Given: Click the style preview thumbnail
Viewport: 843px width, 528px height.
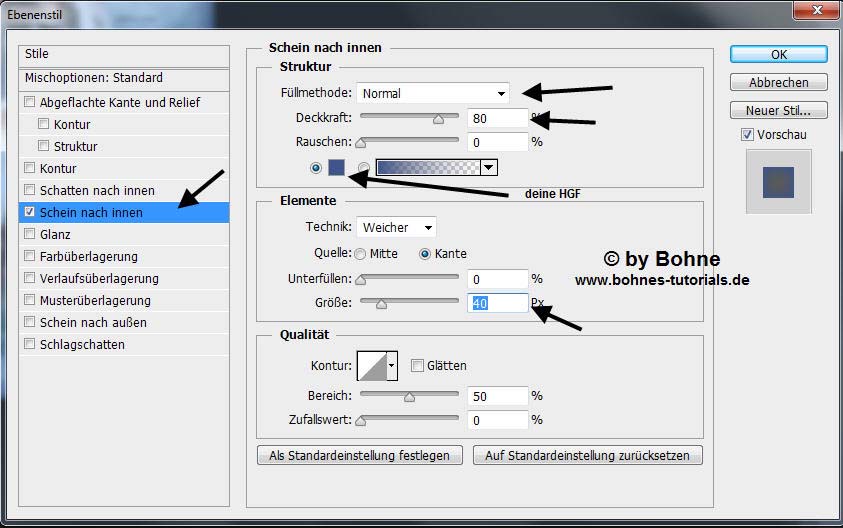Looking at the screenshot, I should (778, 182).
